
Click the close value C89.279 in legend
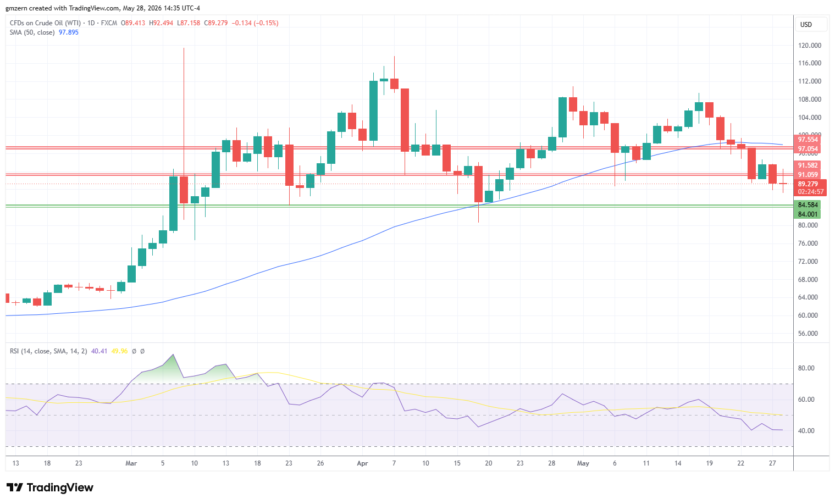[216, 23]
